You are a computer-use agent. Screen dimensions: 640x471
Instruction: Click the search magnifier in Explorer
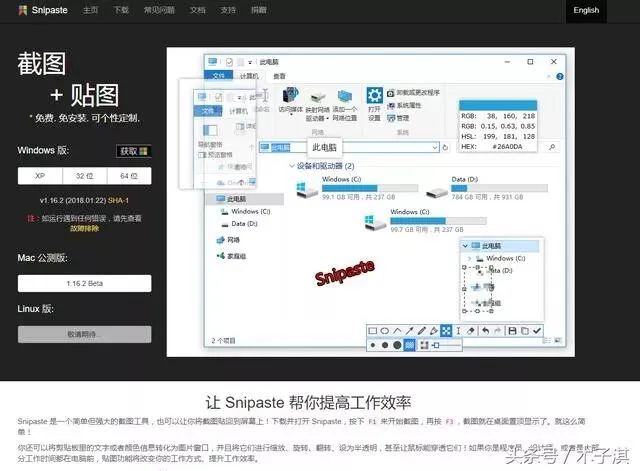[552, 147]
